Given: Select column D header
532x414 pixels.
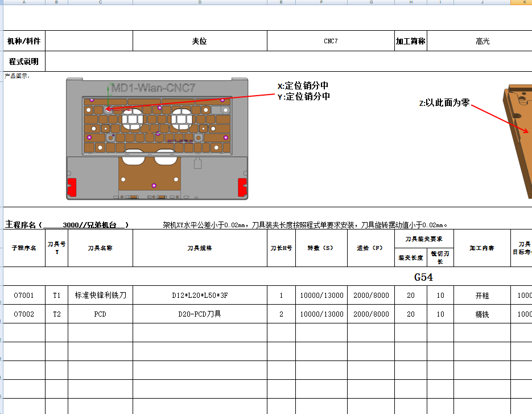Looking at the screenshot, I should click(200, 3).
